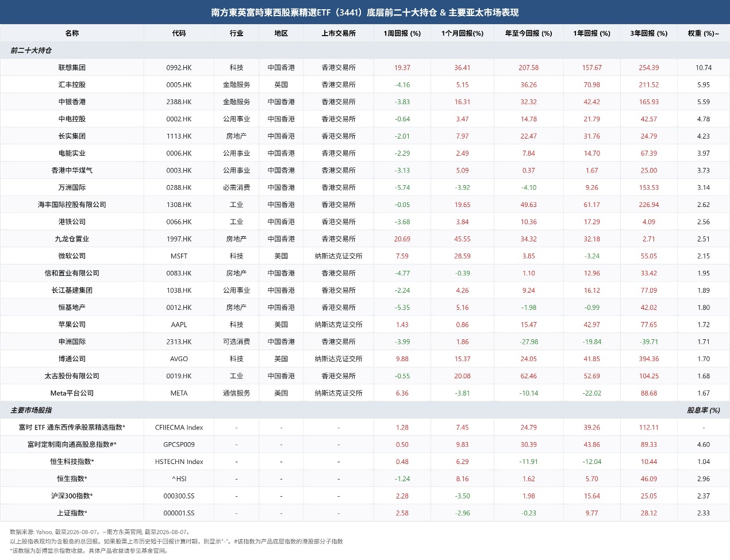Click the 数据来源: Yahoo footnote line
Viewport: 730px width, 560px height.
click(x=100, y=532)
